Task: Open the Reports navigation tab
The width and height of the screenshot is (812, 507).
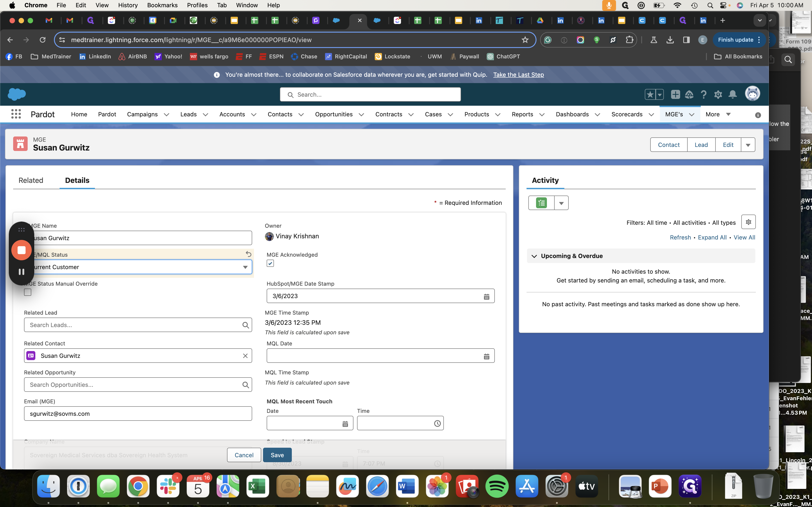Action: coord(522,114)
